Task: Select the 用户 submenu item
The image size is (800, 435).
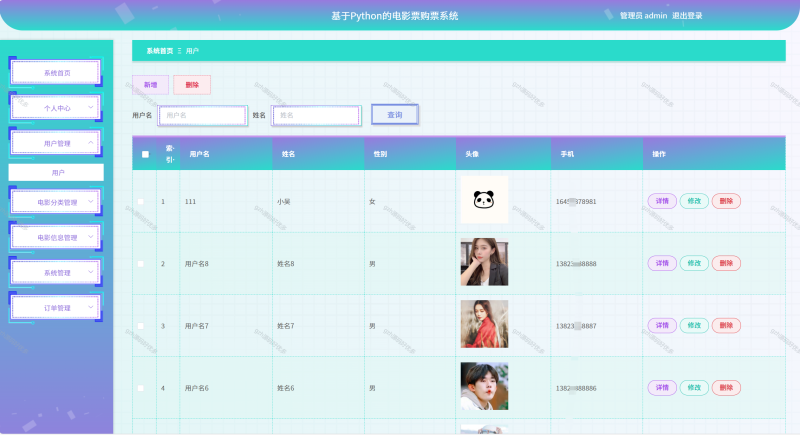Action: pos(56,172)
